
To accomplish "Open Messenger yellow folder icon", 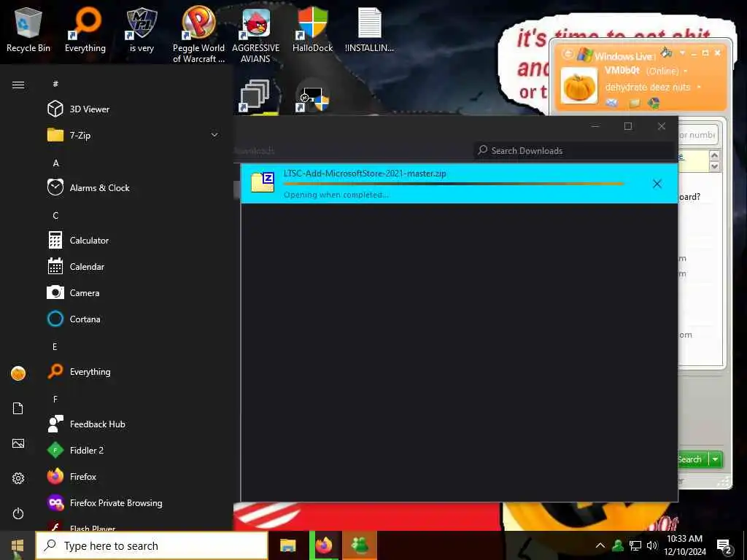I will [x=634, y=104].
